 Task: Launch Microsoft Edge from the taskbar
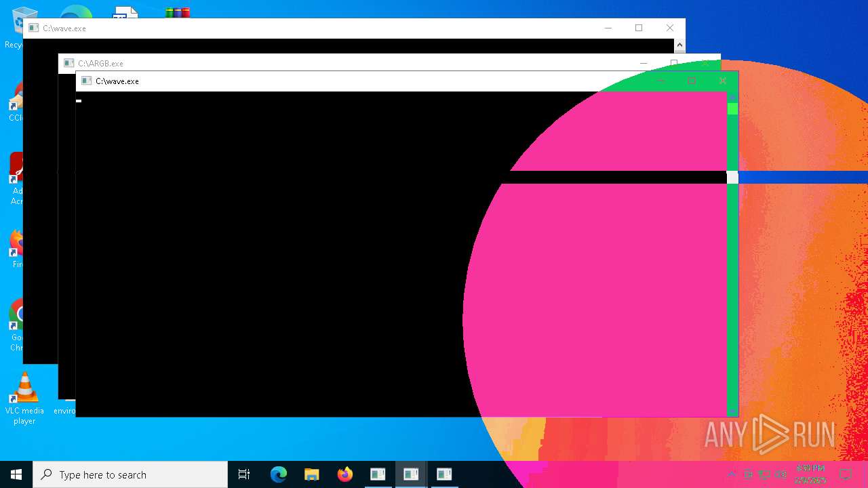279,474
